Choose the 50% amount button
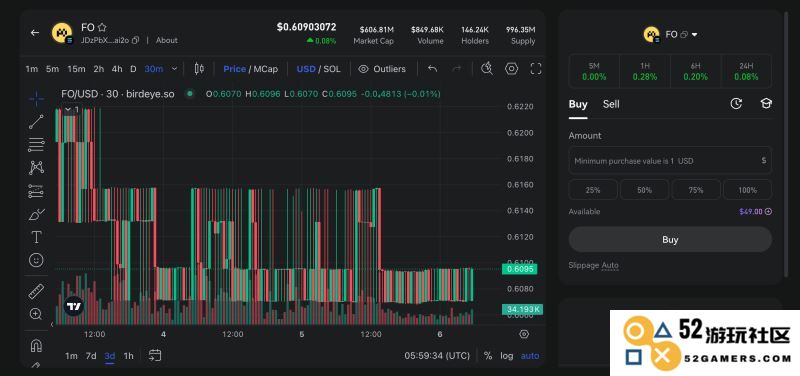The height and width of the screenshot is (376, 800). [644, 190]
